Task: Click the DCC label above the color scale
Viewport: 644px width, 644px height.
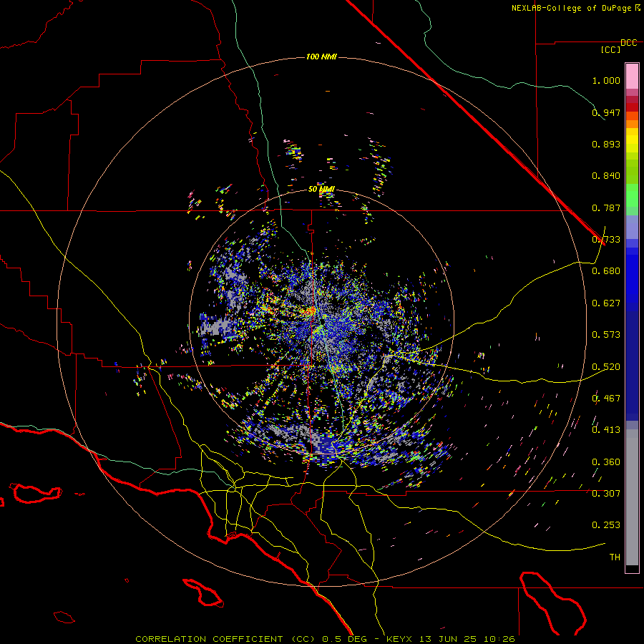Action: pyautogui.click(x=629, y=43)
